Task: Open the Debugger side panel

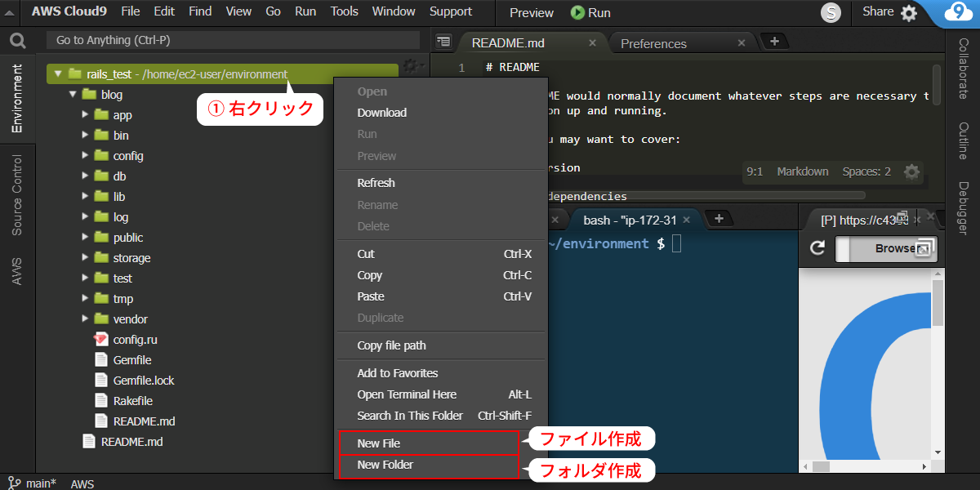Action: pos(964,207)
